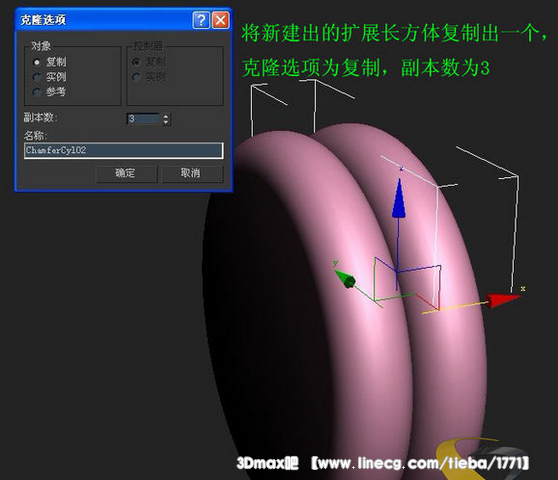Increase 副本数 with spinner up arrow

pyautogui.click(x=166, y=116)
